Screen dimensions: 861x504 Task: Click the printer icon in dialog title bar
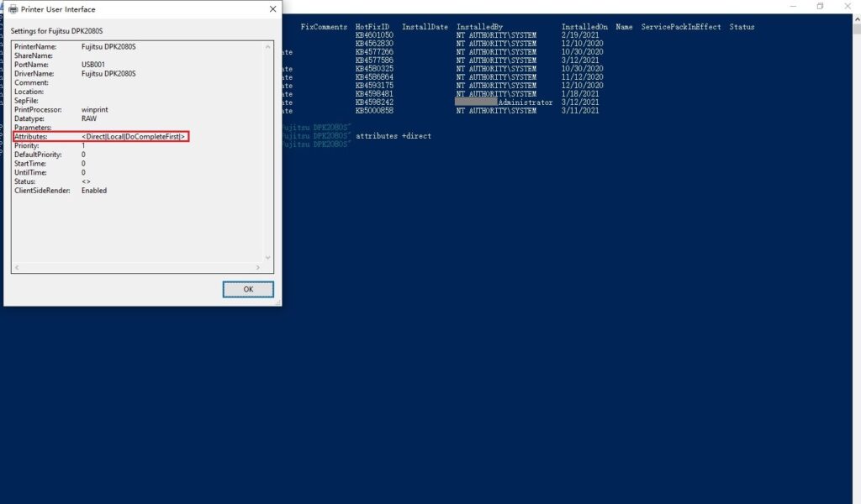tap(13, 9)
